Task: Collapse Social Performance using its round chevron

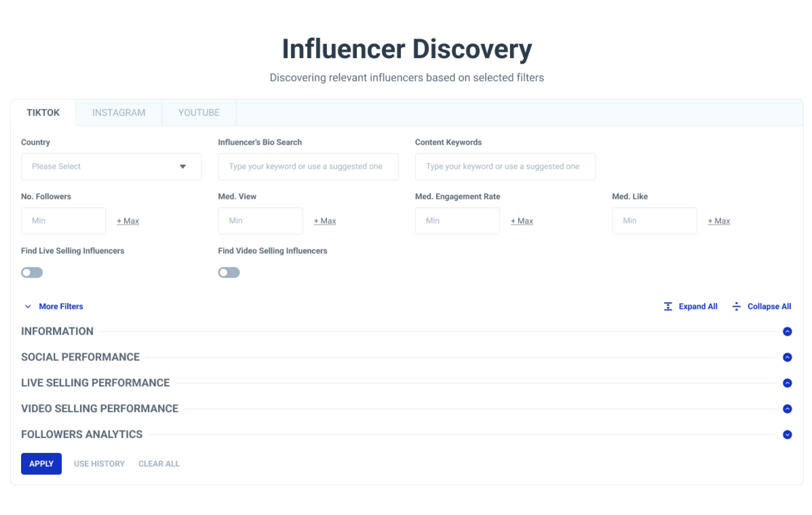Action: coord(787,357)
